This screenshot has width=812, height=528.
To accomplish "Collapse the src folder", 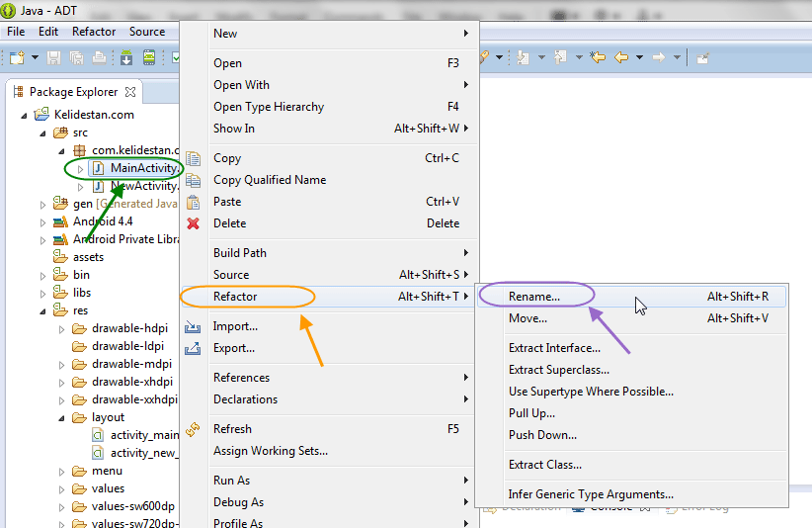I will tap(42, 133).
